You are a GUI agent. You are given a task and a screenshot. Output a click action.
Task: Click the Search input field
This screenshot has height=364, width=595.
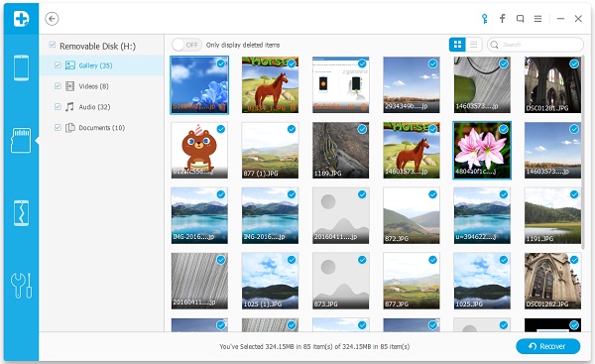(535, 45)
